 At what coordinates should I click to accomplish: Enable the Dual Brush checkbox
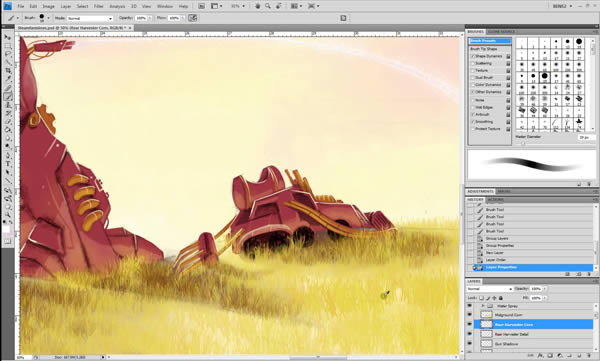pyautogui.click(x=473, y=78)
